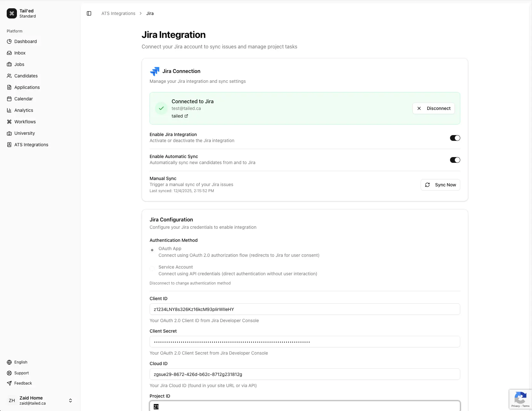Select Service Account radio option

click(152, 269)
